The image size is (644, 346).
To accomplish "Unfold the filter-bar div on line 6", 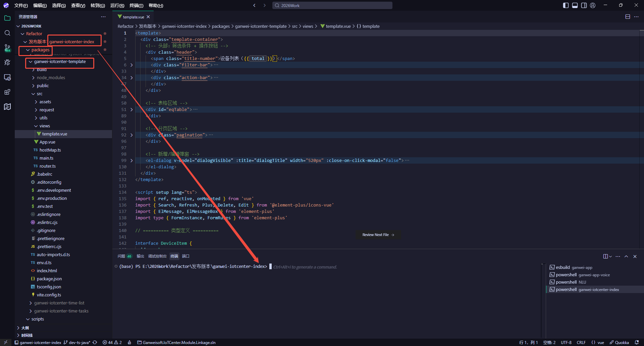I will point(131,65).
